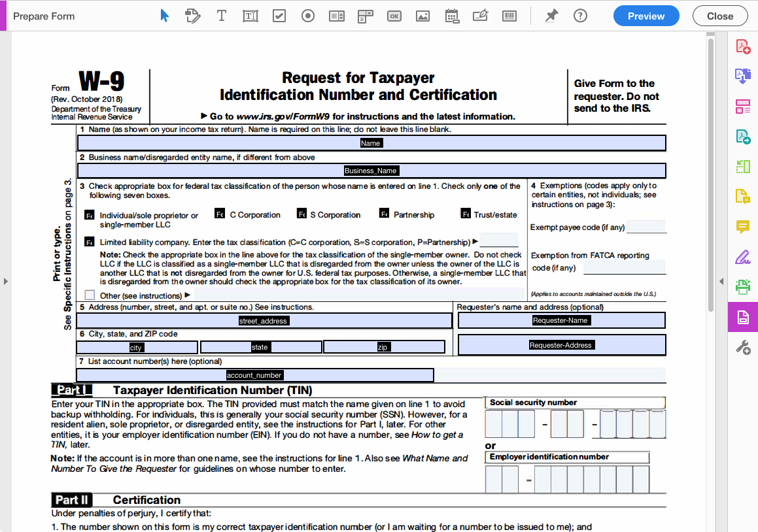Select the Business_Name form field
This screenshot has width=758, height=532.
click(371, 171)
